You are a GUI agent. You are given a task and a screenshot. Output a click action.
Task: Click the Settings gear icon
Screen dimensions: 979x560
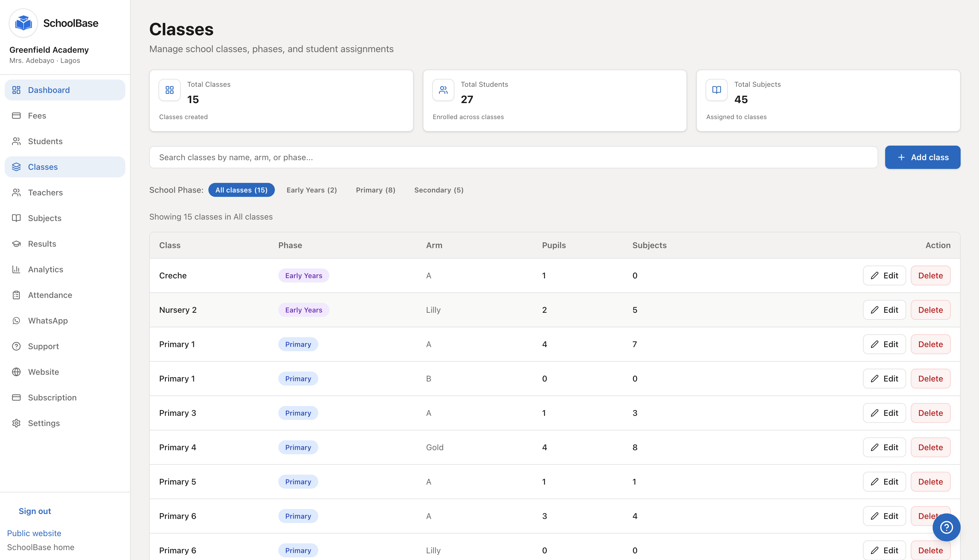pos(16,423)
